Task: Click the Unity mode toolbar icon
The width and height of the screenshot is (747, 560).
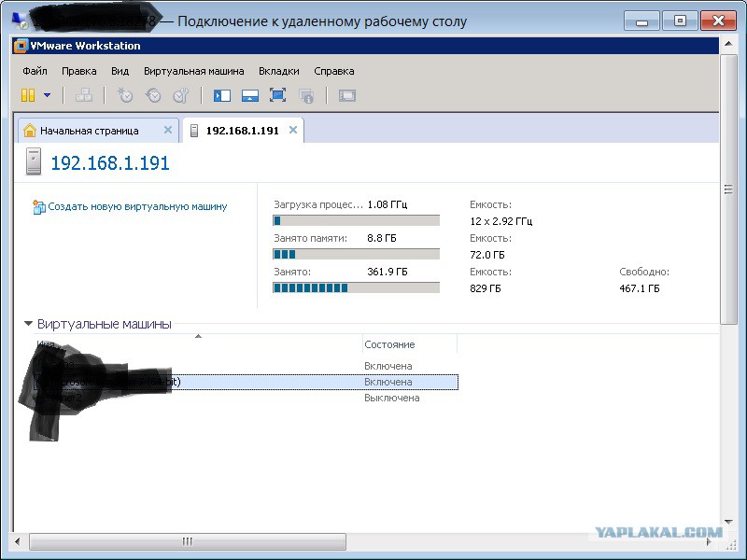Action: tap(306, 96)
